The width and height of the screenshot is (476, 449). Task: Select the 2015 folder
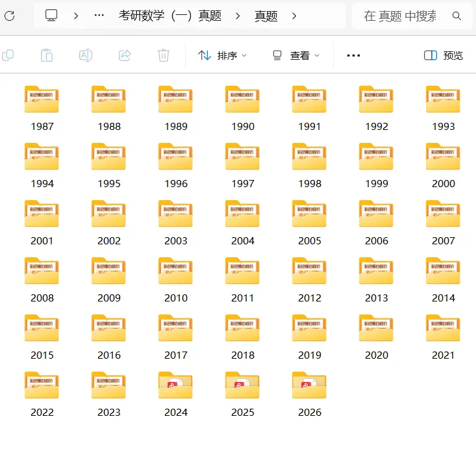click(x=42, y=337)
